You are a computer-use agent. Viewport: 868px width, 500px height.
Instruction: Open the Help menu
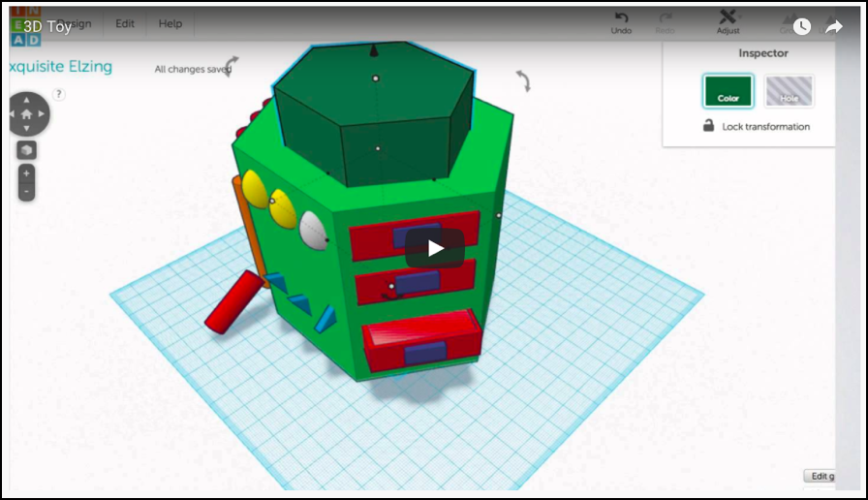pos(170,24)
